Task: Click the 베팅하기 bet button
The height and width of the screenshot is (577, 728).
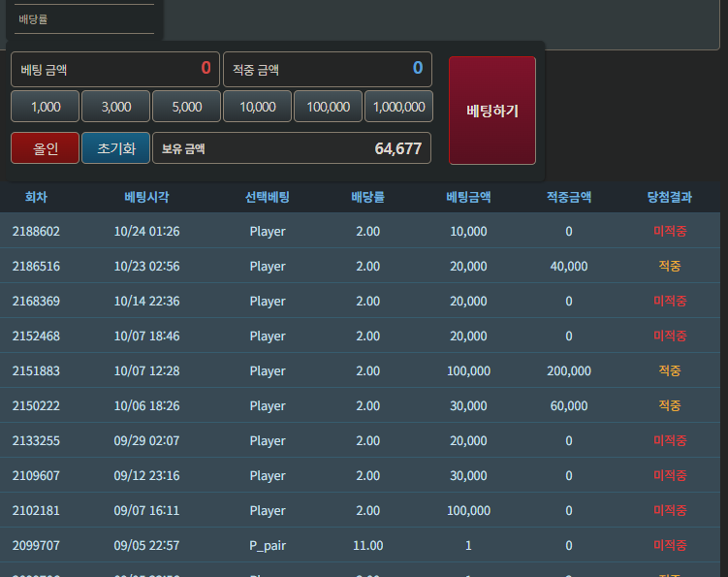Action: 492,111
